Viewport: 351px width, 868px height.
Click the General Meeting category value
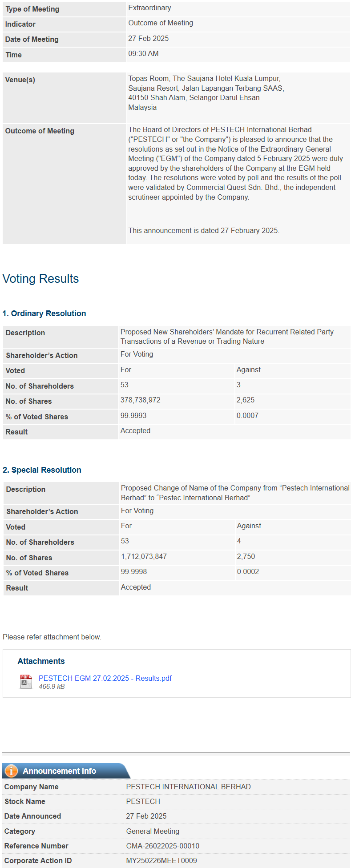153,831
